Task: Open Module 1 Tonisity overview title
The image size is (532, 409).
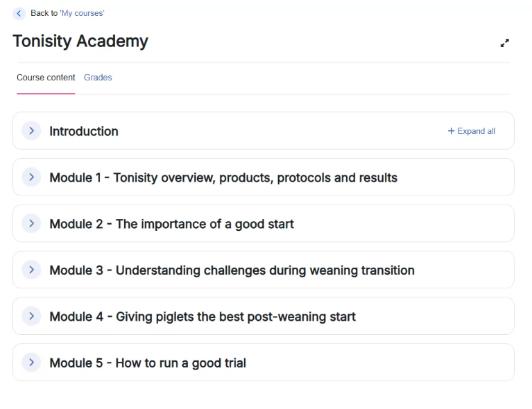Action: 223,177
